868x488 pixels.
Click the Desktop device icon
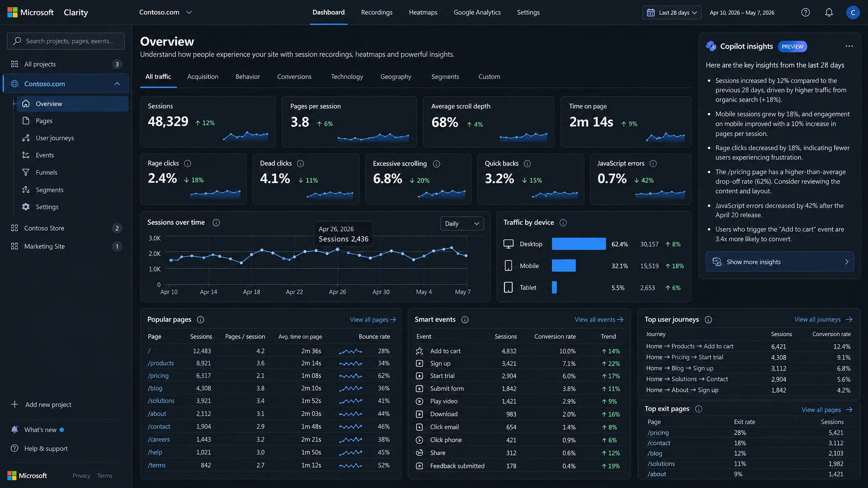[508, 244]
